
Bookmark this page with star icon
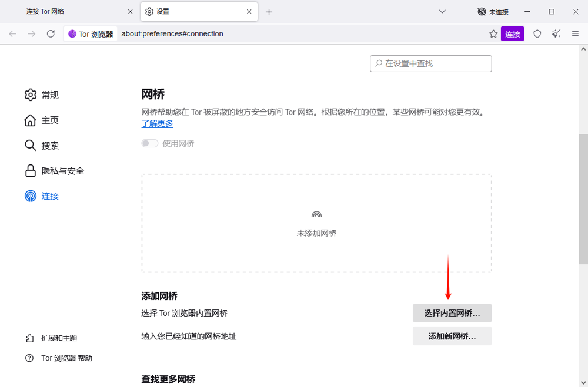point(493,34)
